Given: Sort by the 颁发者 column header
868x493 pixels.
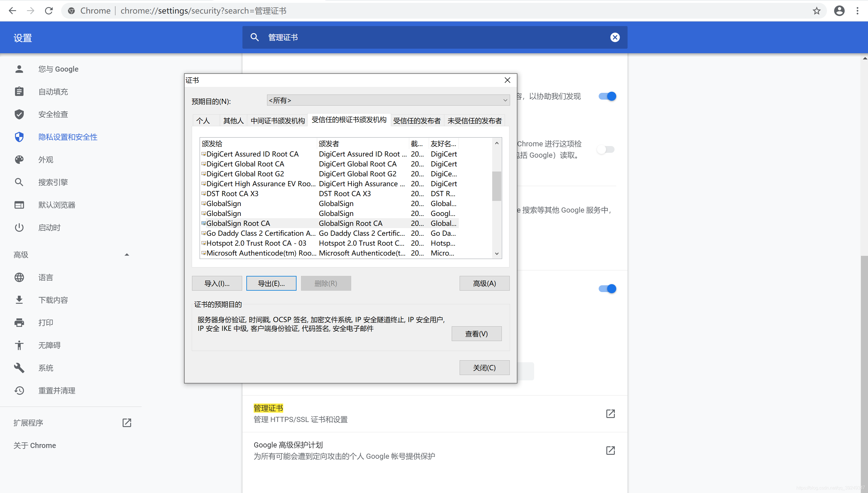Looking at the screenshot, I should pos(363,143).
